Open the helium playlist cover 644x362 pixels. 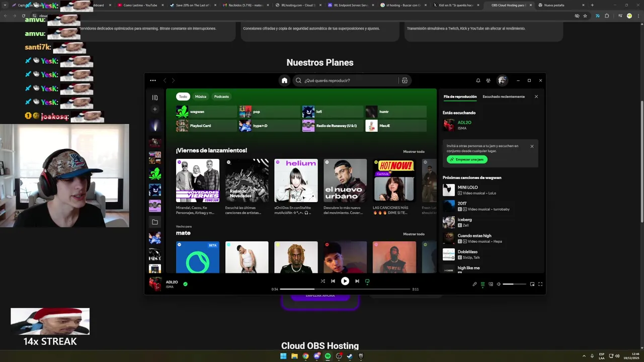296,180
